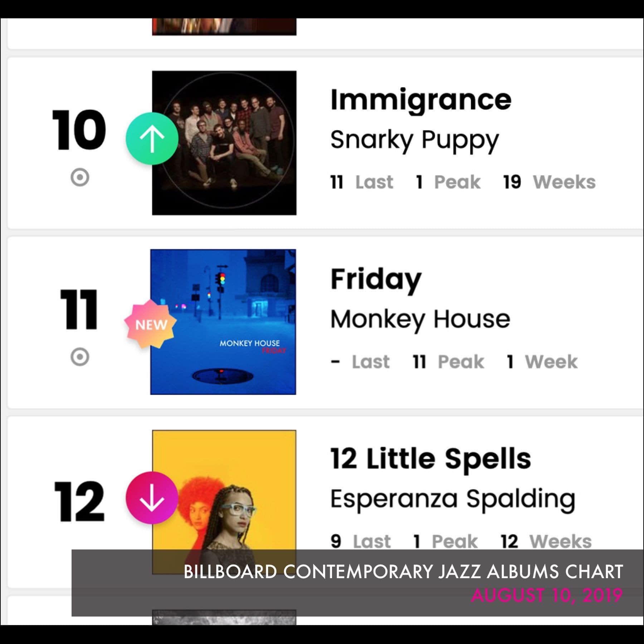644x644 pixels.
Task: Click the green up-arrow badge on Immigrance
Action: [x=152, y=138]
